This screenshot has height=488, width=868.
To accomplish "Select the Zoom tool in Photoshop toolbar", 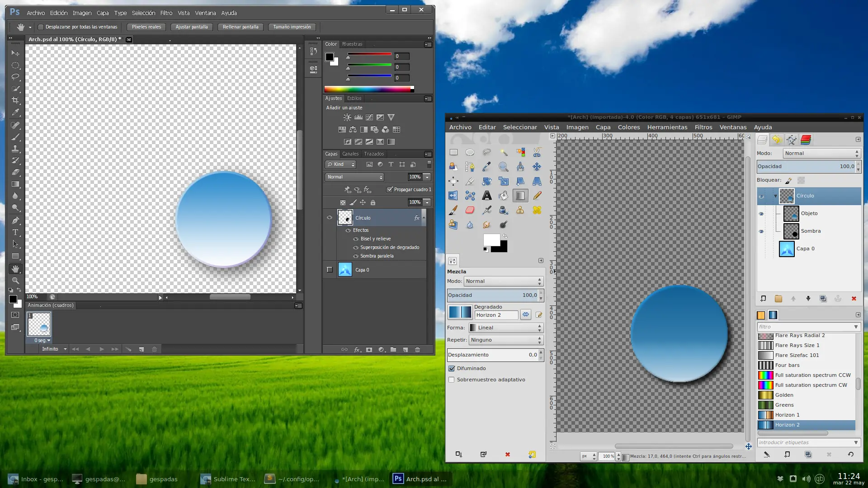I will click(x=15, y=281).
